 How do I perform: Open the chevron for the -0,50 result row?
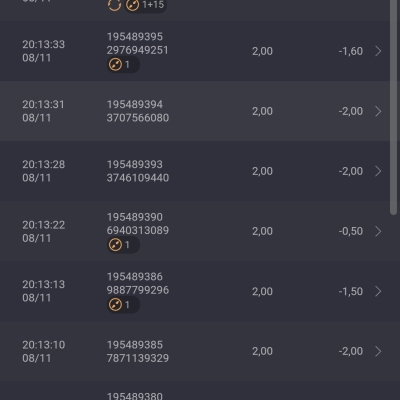(x=378, y=231)
